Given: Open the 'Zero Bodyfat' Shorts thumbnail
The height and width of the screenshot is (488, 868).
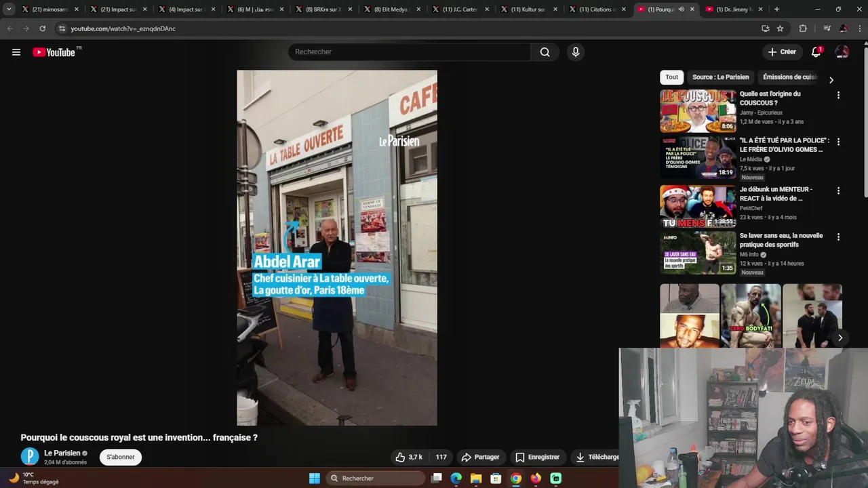Looking at the screenshot, I should click(x=751, y=316).
